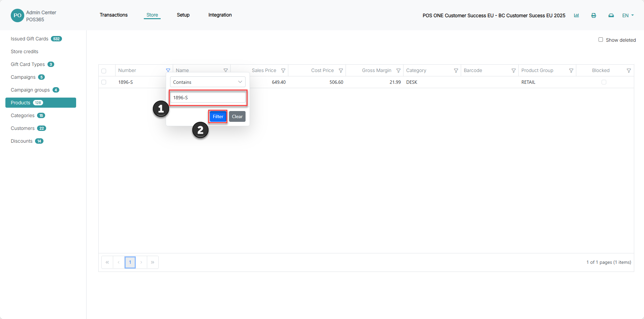Click the 1896-S product number cell
644x319 pixels.
tap(126, 82)
